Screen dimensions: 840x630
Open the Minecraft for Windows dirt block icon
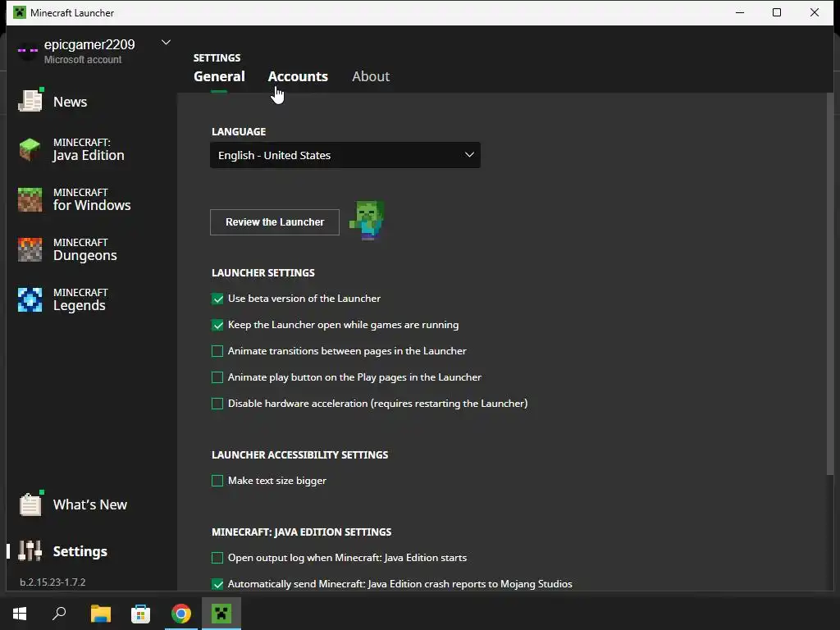[30, 200]
